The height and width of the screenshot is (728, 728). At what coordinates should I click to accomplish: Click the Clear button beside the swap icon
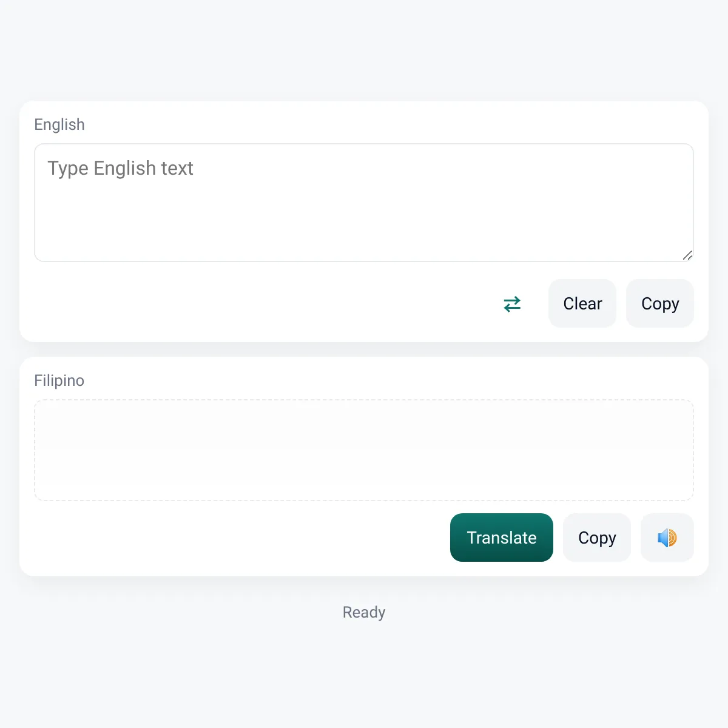582,303
